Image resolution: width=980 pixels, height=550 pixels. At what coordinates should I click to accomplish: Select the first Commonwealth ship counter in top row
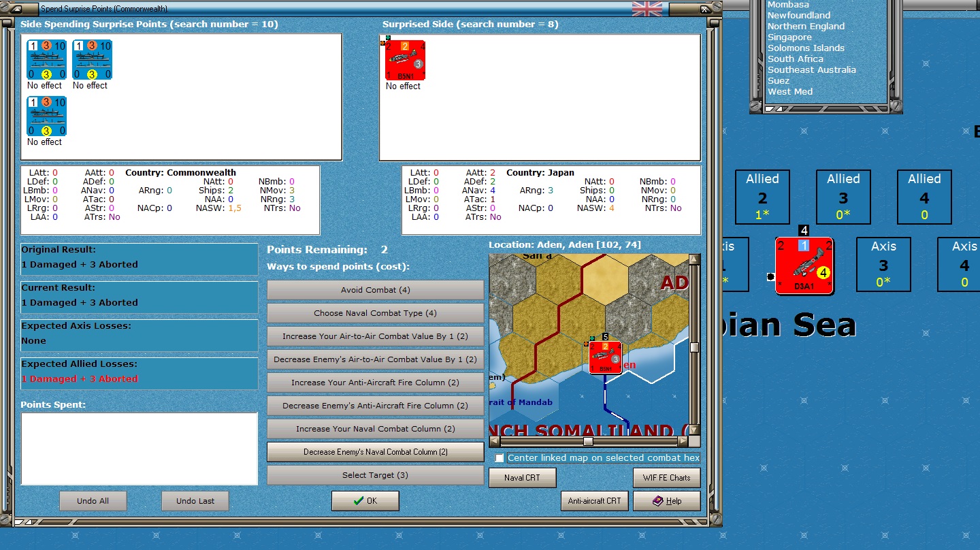pyautogui.click(x=46, y=59)
